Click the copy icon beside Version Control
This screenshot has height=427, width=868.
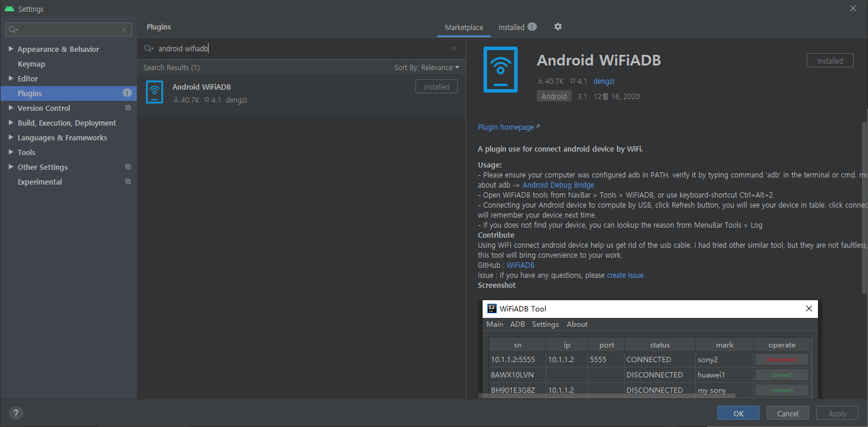128,108
